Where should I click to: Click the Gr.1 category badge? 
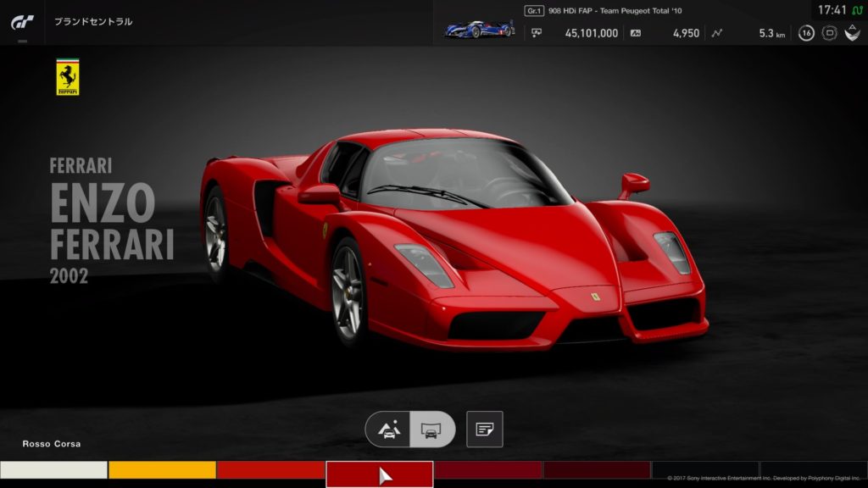tap(534, 10)
